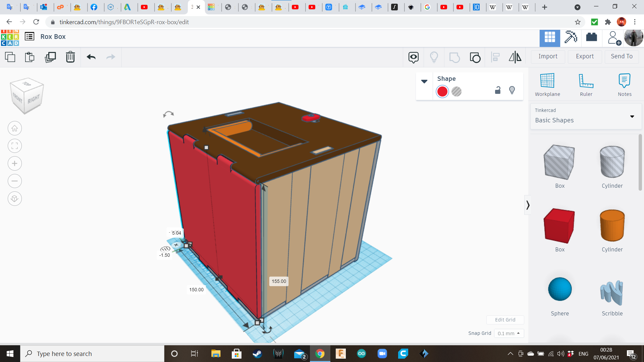Click the Duplicate and repeat icon
The width and height of the screenshot is (644, 362).
(50, 57)
